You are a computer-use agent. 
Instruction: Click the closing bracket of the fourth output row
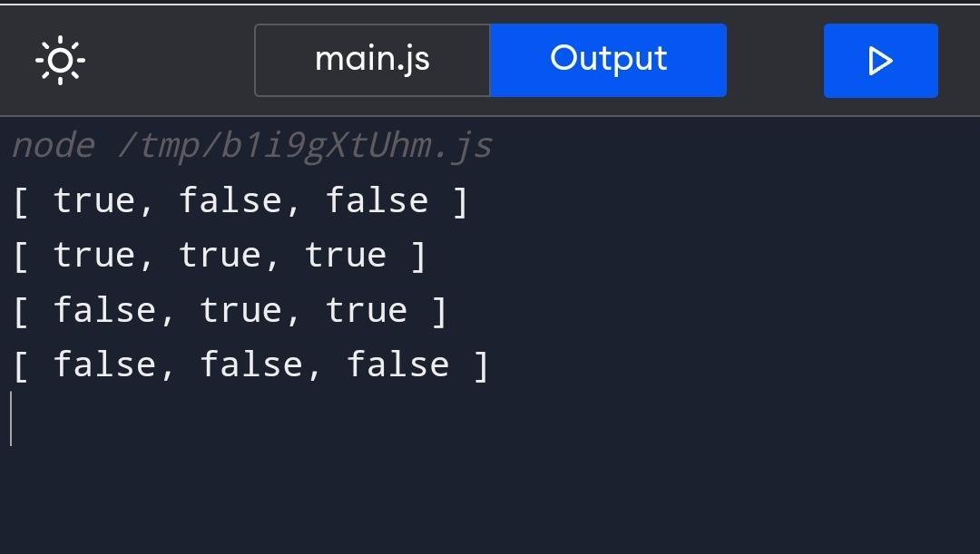[x=481, y=365]
